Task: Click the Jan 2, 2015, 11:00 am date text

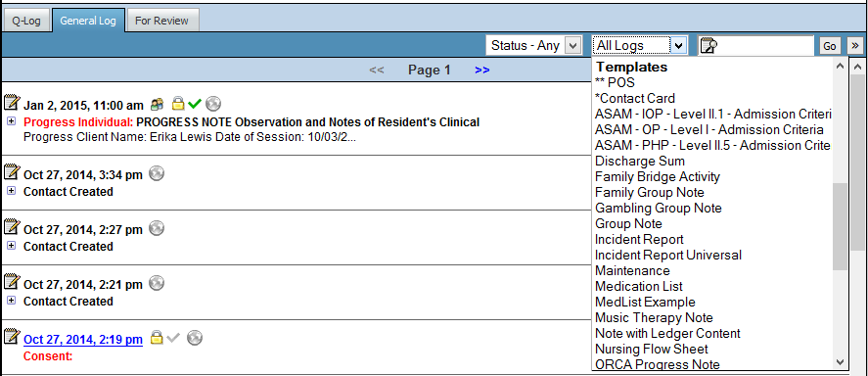Action: coord(83,105)
